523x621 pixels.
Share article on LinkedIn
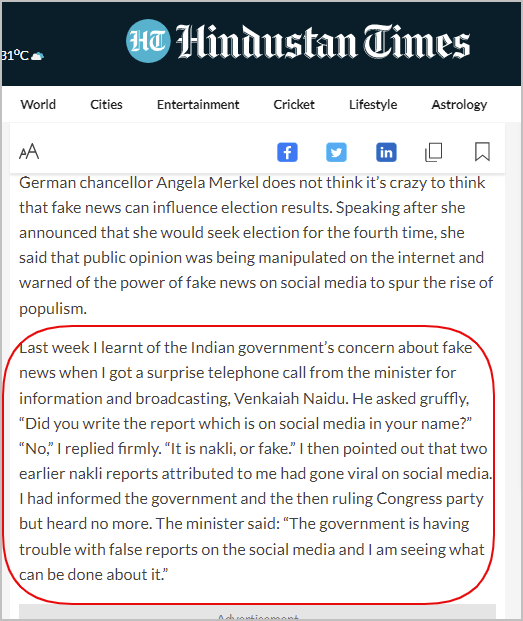[x=386, y=152]
